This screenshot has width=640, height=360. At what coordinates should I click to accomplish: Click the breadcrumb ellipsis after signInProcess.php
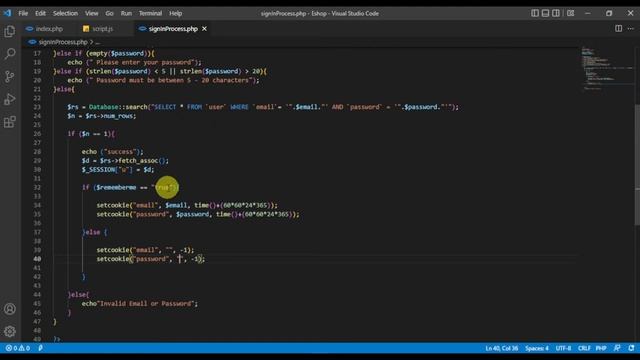coord(98,42)
